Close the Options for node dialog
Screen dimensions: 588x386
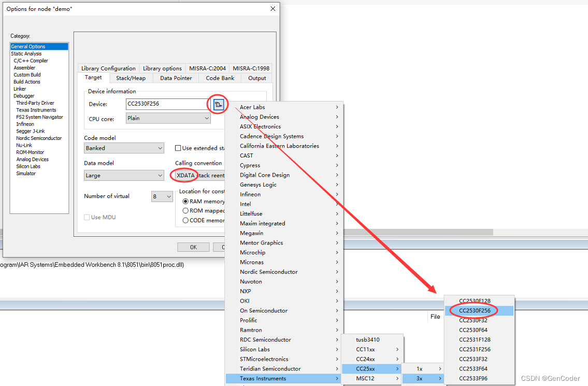click(273, 9)
